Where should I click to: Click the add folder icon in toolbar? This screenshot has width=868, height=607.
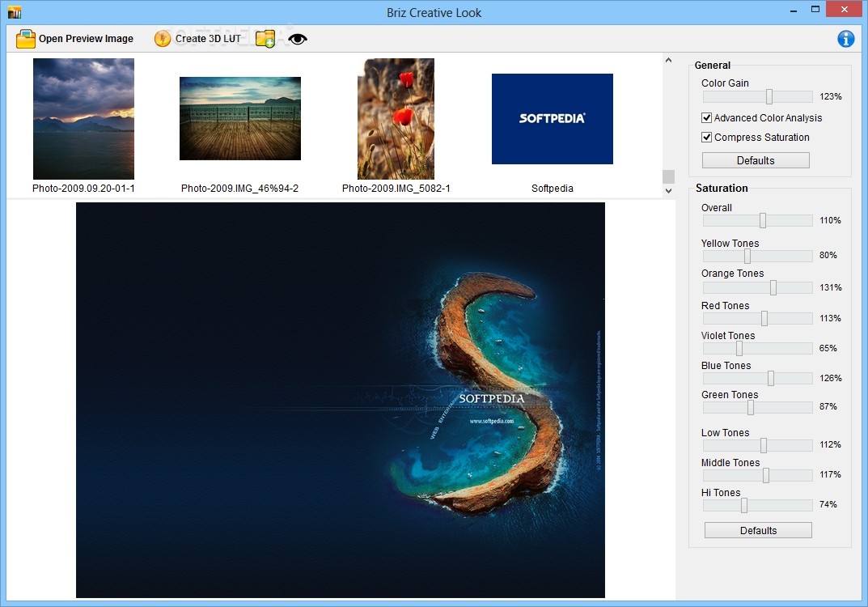pyautogui.click(x=265, y=39)
